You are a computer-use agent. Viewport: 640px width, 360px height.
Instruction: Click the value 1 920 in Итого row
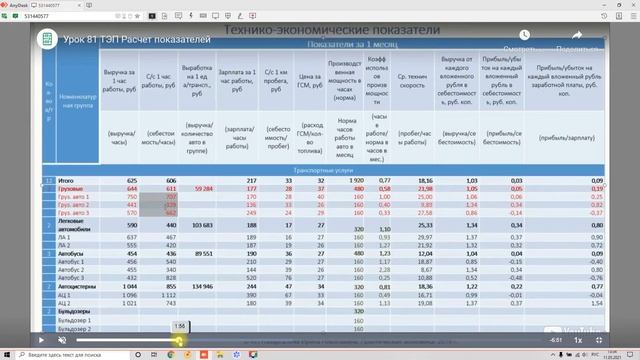coord(356,180)
